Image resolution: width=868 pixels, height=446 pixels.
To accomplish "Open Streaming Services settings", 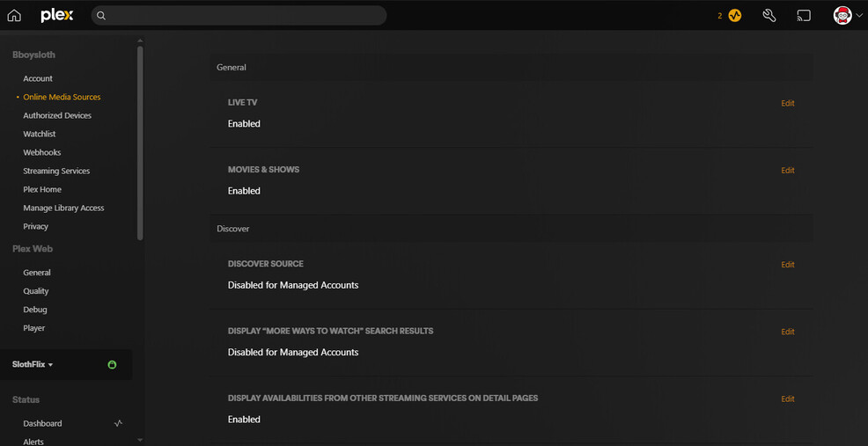I will [56, 171].
